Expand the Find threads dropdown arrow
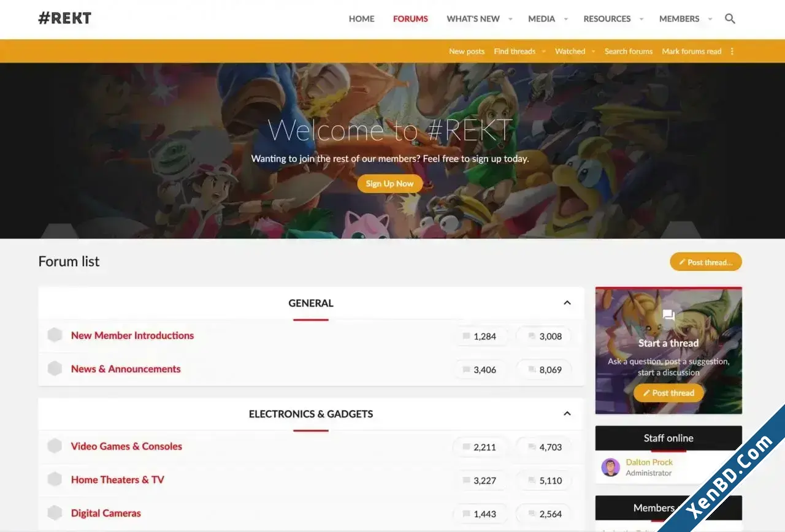This screenshot has height=532, width=785. (543, 51)
